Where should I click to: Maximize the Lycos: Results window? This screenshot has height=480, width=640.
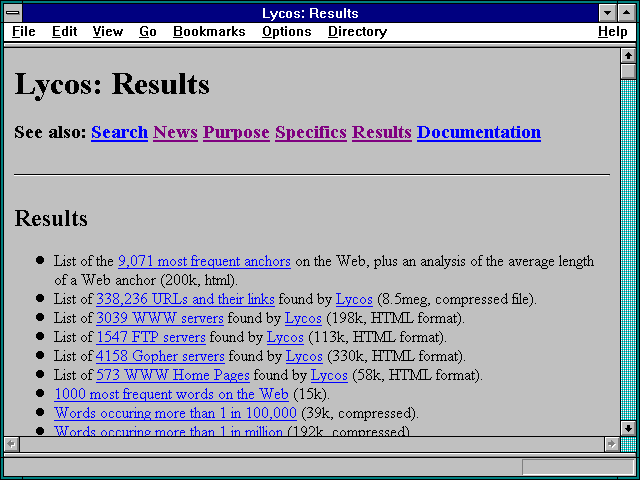tap(626, 13)
